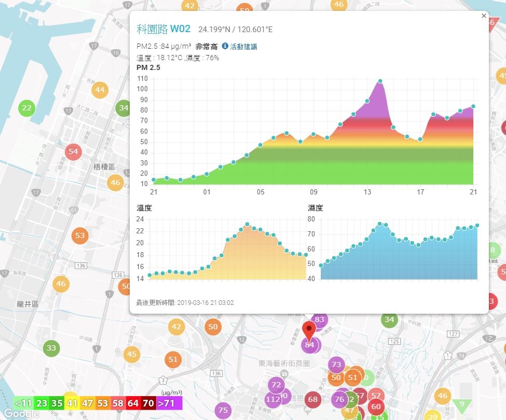The image size is (506, 420).
Task: Open the 科園路 W02 station title link
Action: pos(163,29)
